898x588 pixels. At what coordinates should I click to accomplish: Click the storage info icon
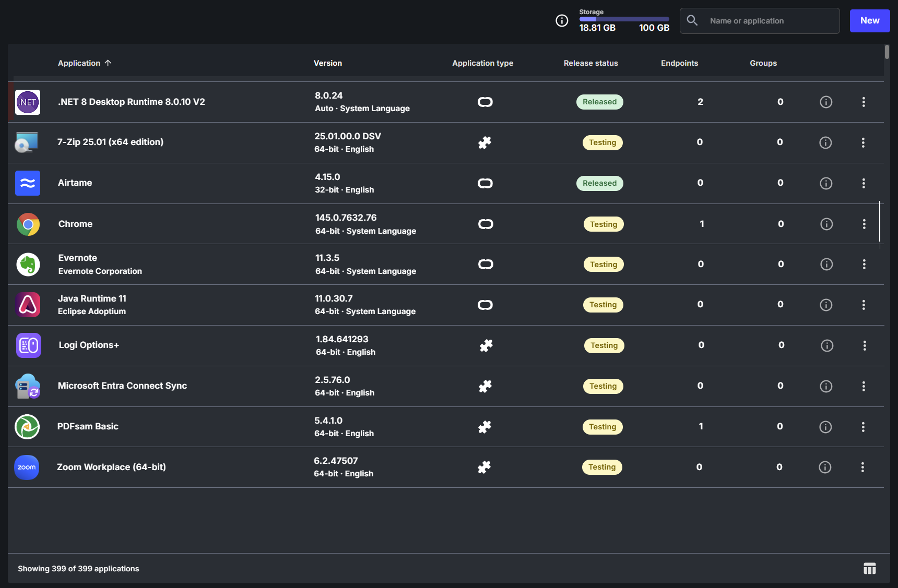point(562,21)
